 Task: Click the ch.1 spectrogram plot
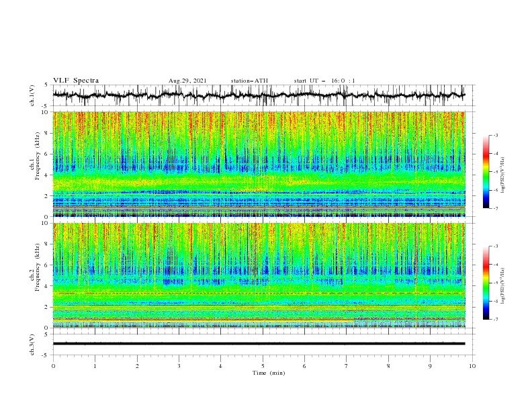(x=259, y=164)
